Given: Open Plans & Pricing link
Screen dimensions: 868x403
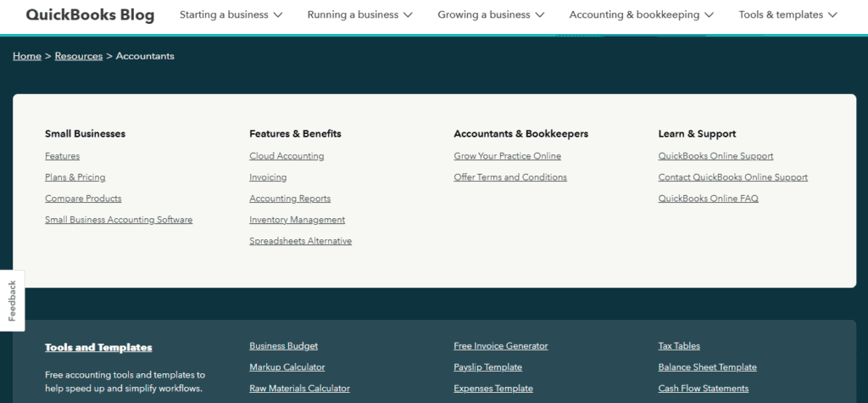Looking at the screenshot, I should (x=75, y=177).
